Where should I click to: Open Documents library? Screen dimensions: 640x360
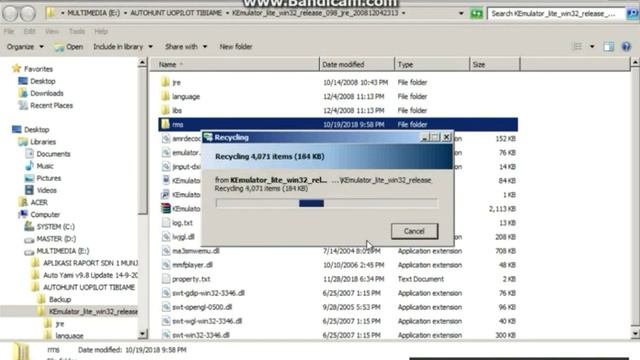pos(53,154)
